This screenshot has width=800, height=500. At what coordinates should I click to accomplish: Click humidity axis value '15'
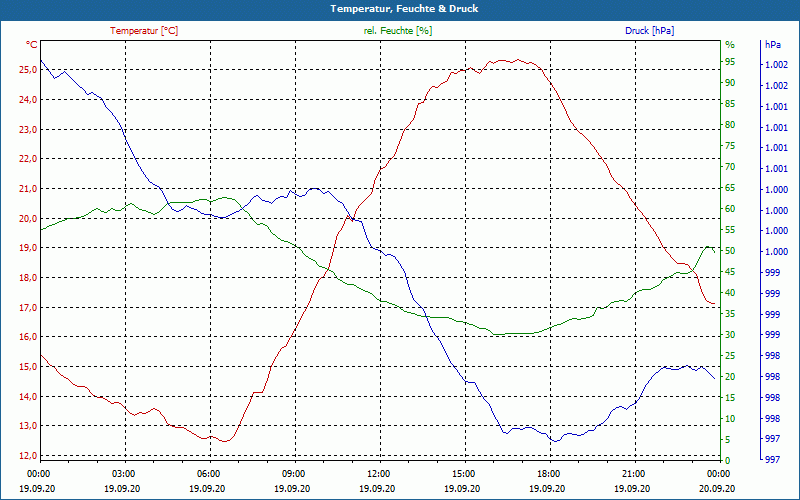click(730, 398)
